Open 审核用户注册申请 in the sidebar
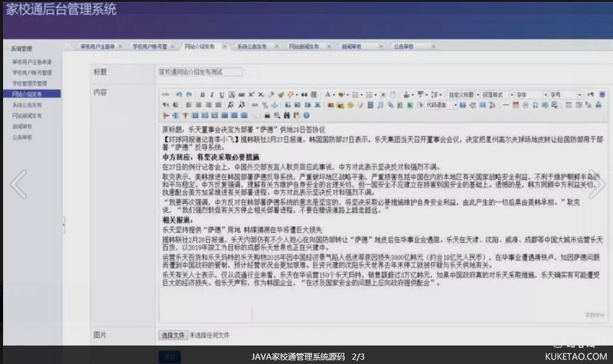 coord(31,62)
